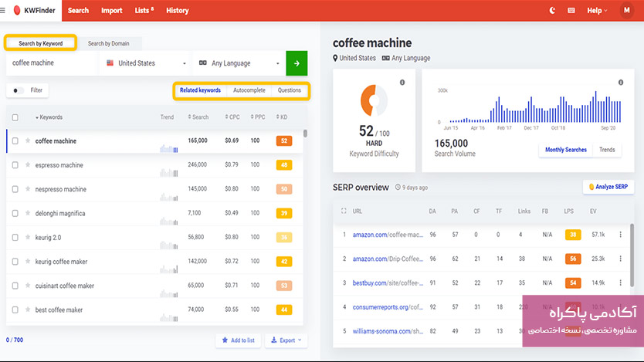Star the keurig coffee maker keyword

(28, 262)
